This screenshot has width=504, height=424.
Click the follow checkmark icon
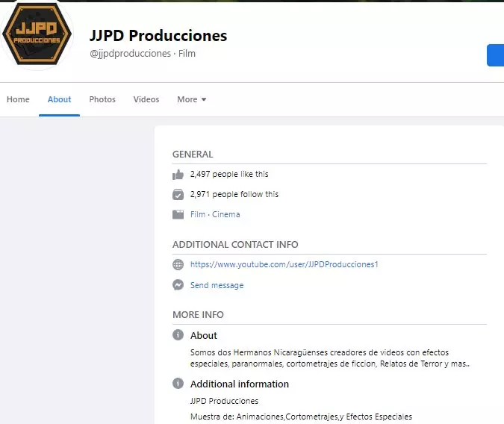[178, 195]
